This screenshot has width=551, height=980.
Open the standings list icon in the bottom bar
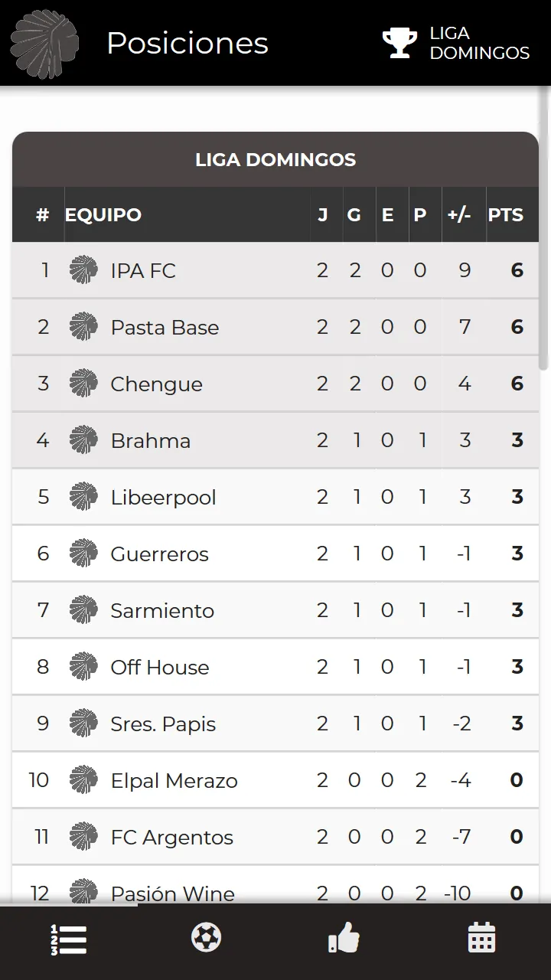pyautogui.click(x=69, y=939)
